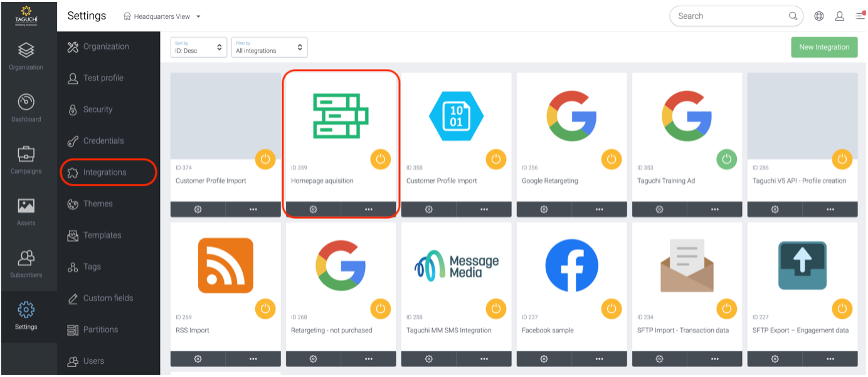Select the ID 358 binary hexagon thumbnail
This screenshot has height=377, width=868.
point(456,117)
